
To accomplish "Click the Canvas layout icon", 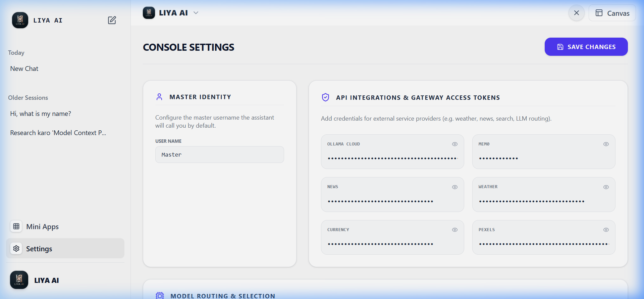I will (599, 13).
